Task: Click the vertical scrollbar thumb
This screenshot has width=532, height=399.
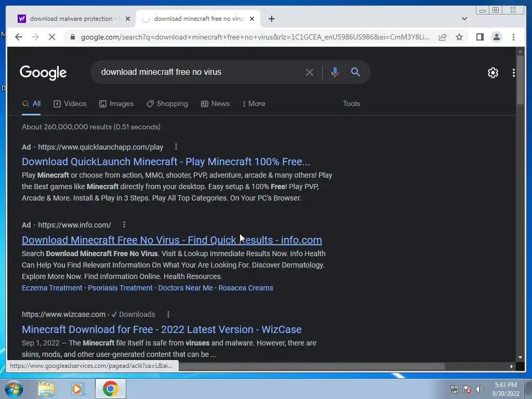Action: [x=520, y=79]
